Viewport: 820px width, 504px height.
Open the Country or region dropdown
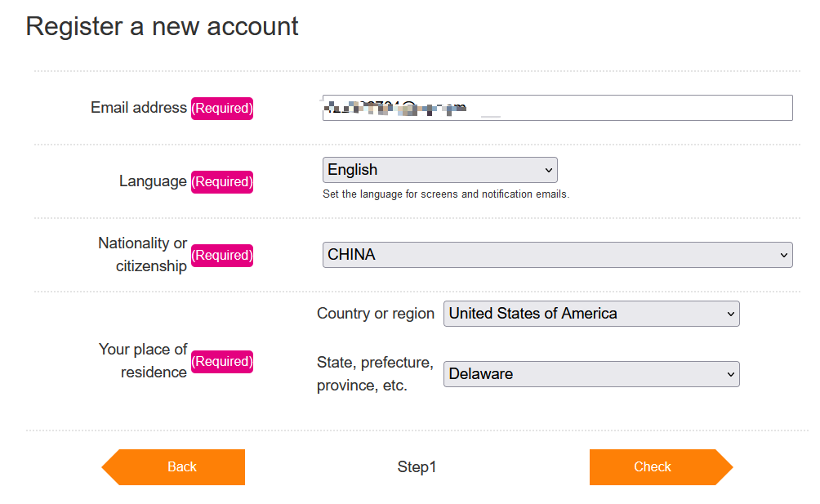tap(590, 314)
